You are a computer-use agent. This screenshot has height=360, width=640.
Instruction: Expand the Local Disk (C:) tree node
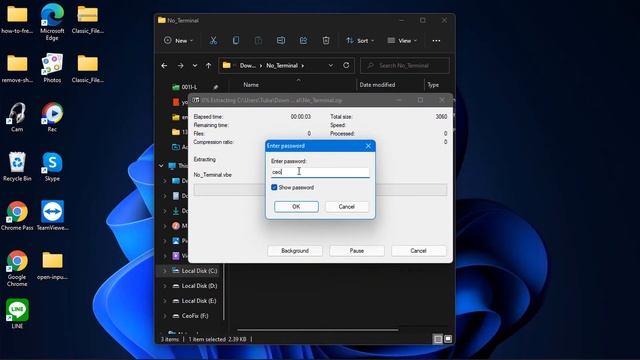tap(165, 271)
